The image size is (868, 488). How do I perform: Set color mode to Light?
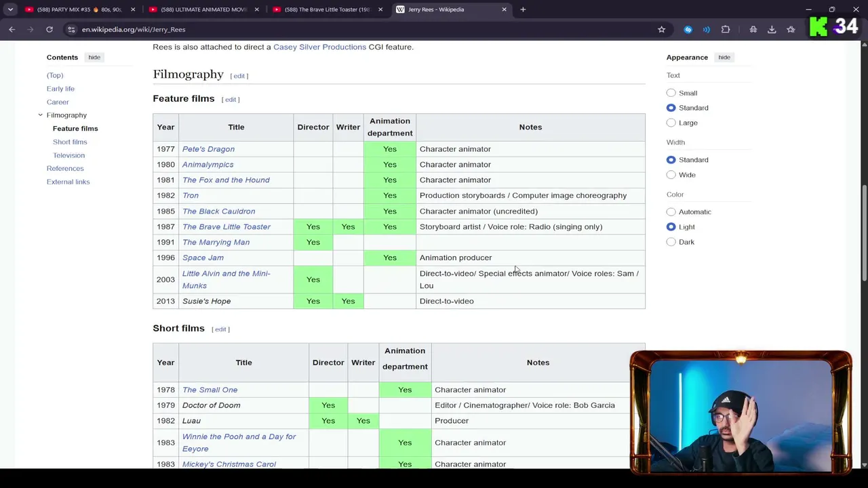point(671,227)
